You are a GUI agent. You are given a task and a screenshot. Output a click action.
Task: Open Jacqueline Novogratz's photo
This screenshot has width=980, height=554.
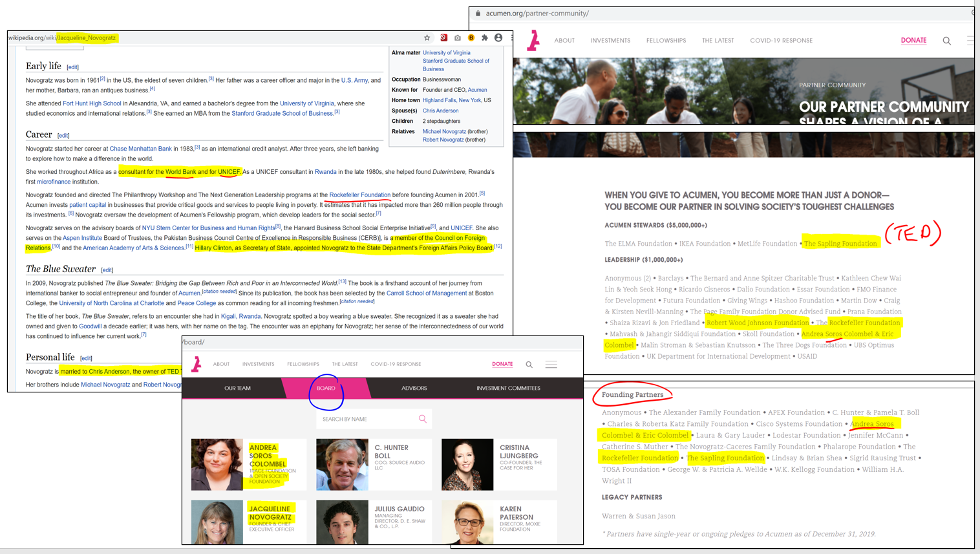217,522
